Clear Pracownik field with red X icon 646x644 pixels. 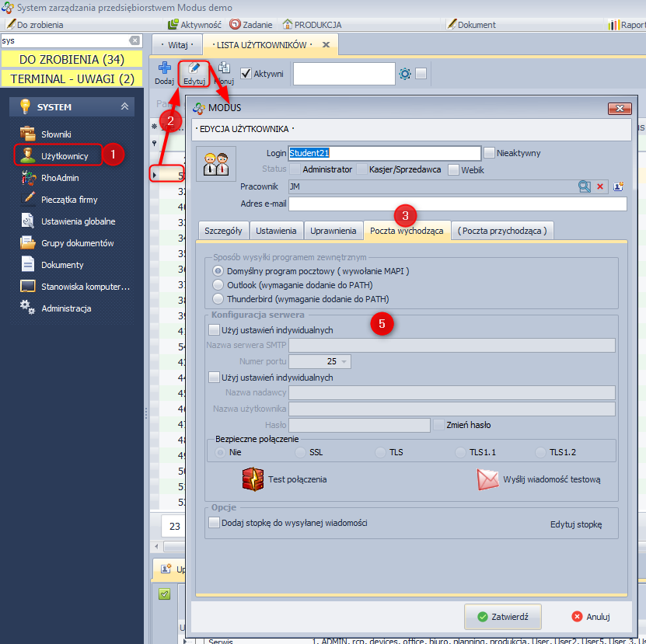point(600,186)
